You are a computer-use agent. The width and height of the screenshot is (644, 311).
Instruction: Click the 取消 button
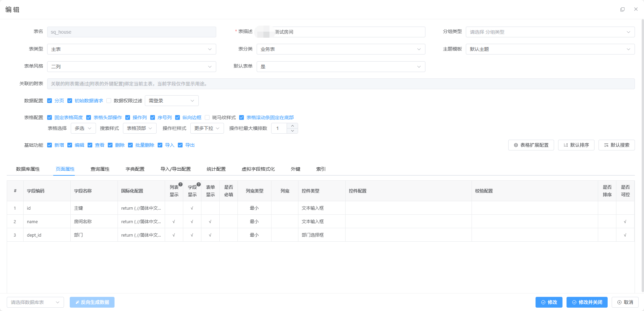coord(625,302)
